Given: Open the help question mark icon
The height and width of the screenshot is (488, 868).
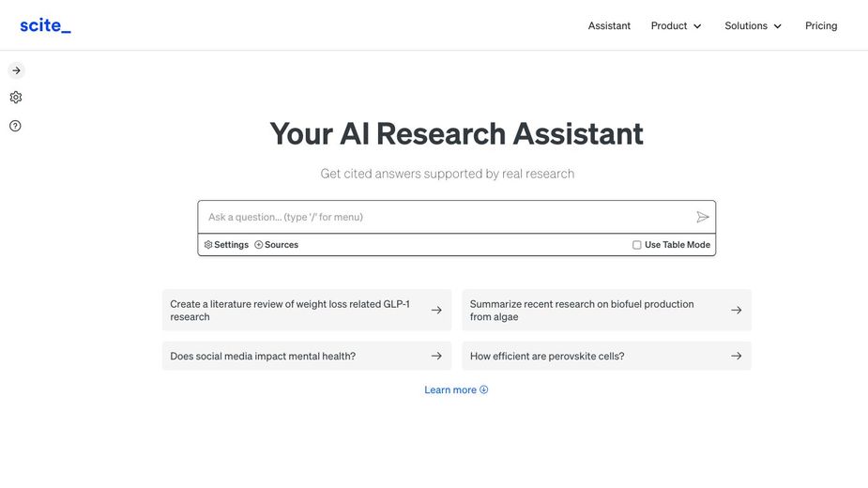Looking at the screenshot, I should pyautogui.click(x=15, y=126).
